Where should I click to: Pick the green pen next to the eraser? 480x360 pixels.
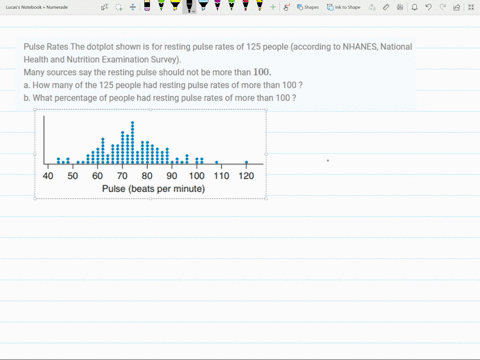pyautogui.click(x=161, y=6)
